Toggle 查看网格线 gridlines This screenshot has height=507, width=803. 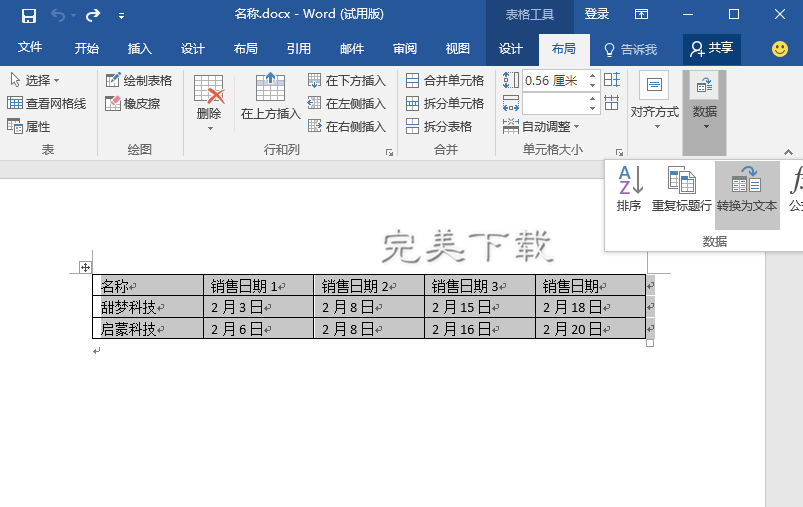[x=47, y=103]
